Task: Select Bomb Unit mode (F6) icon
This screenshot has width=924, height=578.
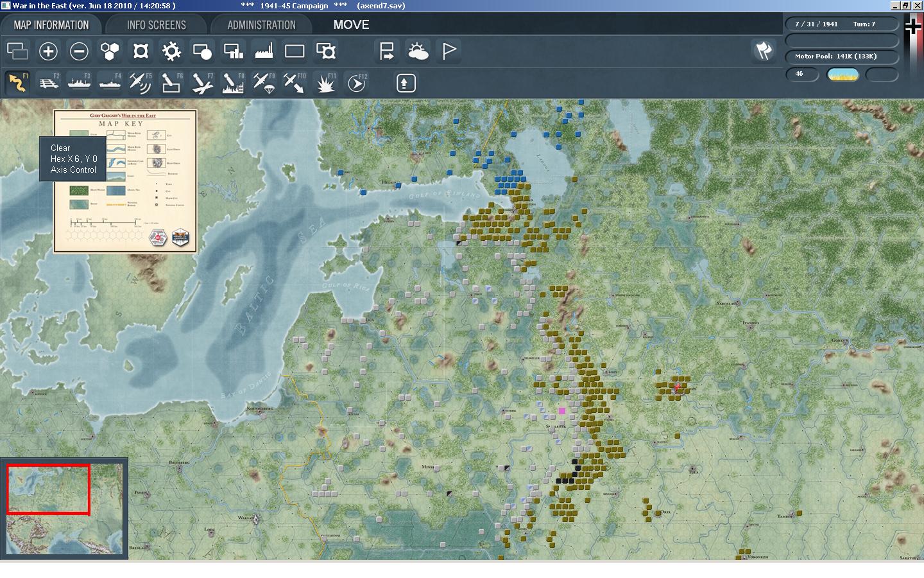Action: point(171,83)
